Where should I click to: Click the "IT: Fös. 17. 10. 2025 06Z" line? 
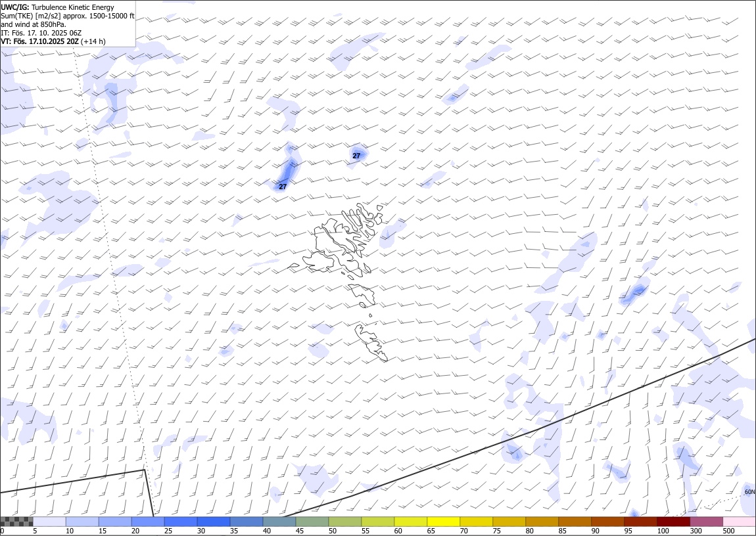[41, 33]
